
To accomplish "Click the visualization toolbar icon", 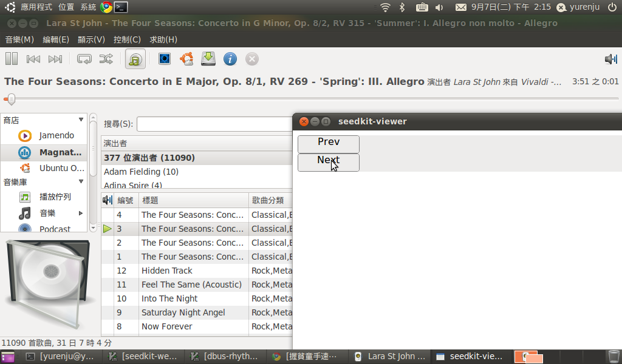I will [165, 59].
